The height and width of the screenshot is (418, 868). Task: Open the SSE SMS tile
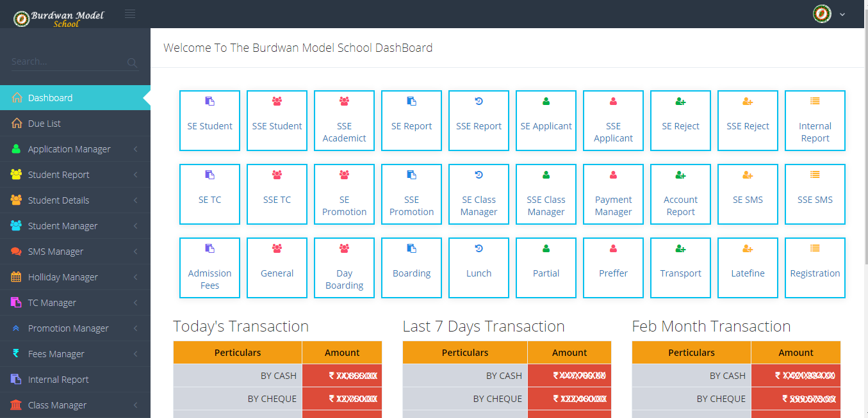click(x=815, y=194)
